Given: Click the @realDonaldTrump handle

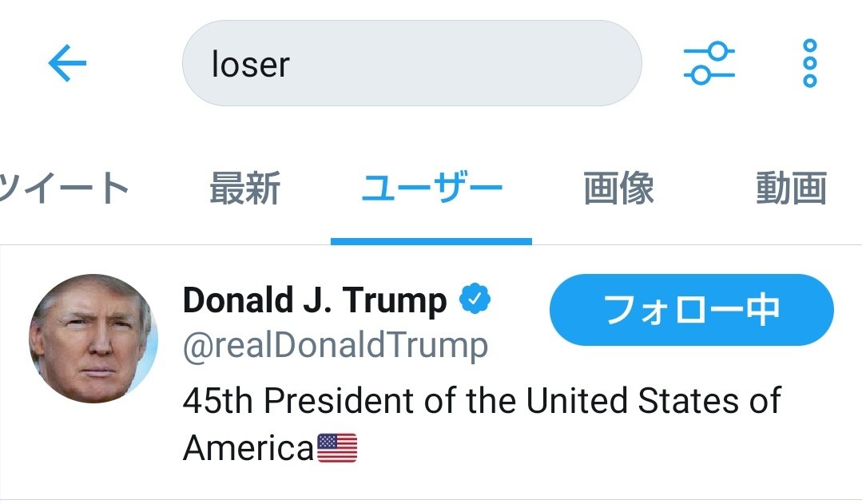Looking at the screenshot, I should pyautogui.click(x=335, y=346).
